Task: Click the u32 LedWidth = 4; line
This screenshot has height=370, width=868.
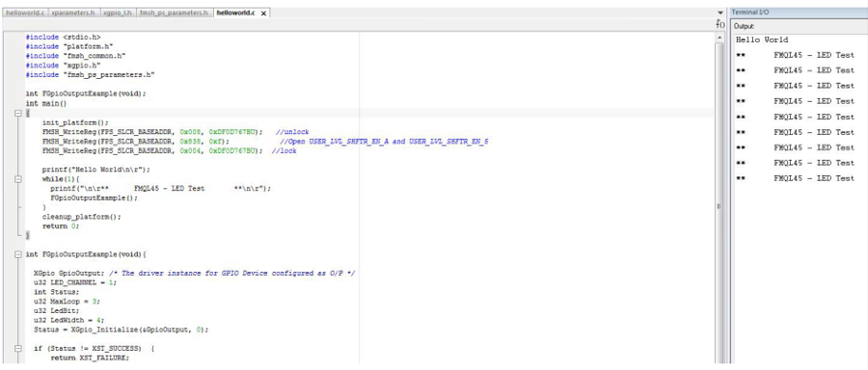Action: click(68, 320)
